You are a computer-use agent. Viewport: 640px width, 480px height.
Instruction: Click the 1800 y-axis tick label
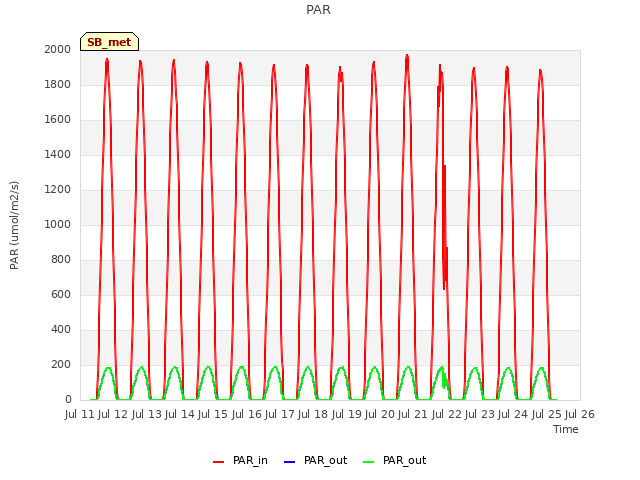pyautogui.click(x=58, y=84)
